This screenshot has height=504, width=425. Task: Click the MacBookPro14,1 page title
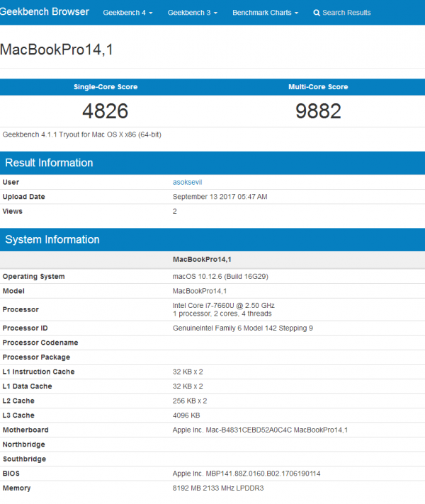tap(57, 50)
